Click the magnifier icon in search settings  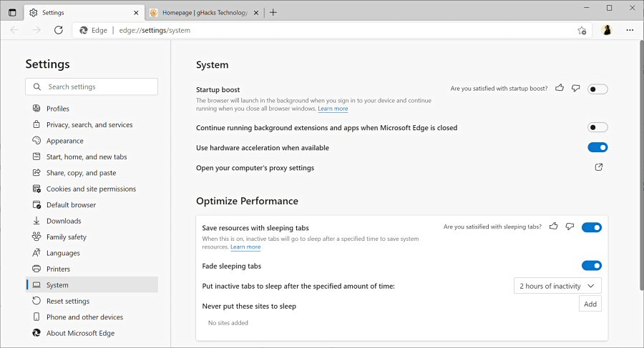point(37,86)
